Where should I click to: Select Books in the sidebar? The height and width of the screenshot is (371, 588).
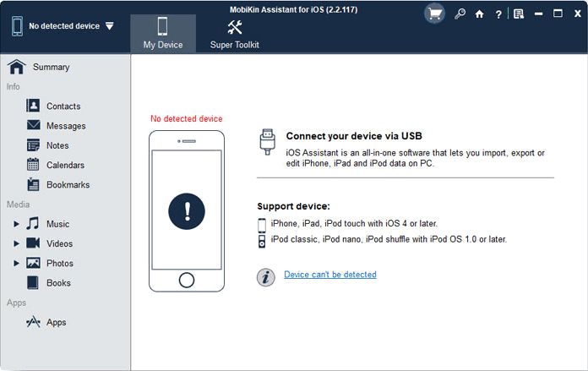(x=58, y=283)
